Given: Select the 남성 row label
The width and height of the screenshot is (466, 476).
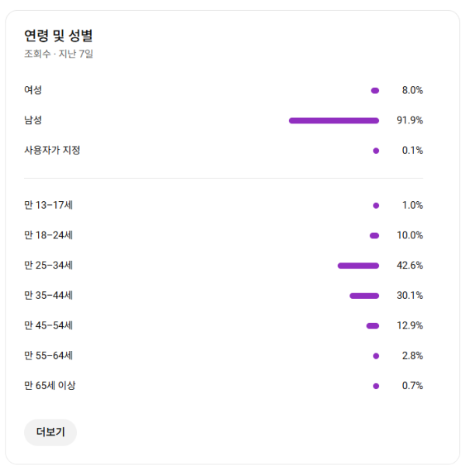Looking at the screenshot, I should coord(33,120).
